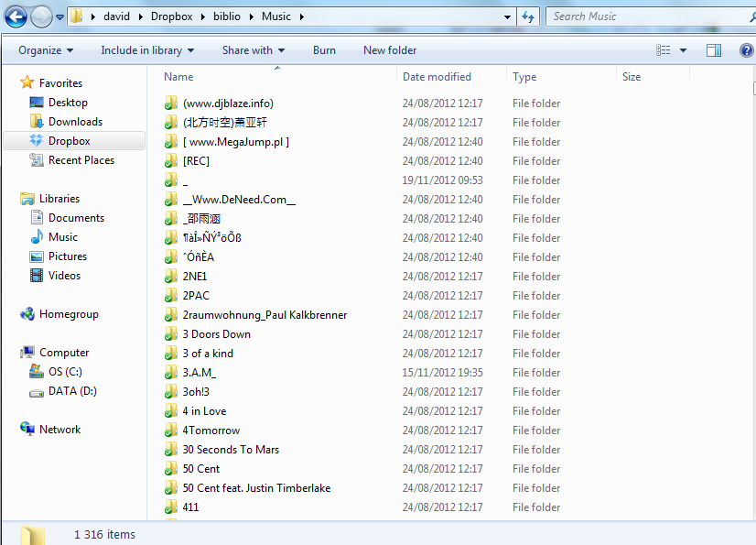Select the 30 Seconds To Mars folder
The width and height of the screenshot is (756, 545).
coord(231,450)
